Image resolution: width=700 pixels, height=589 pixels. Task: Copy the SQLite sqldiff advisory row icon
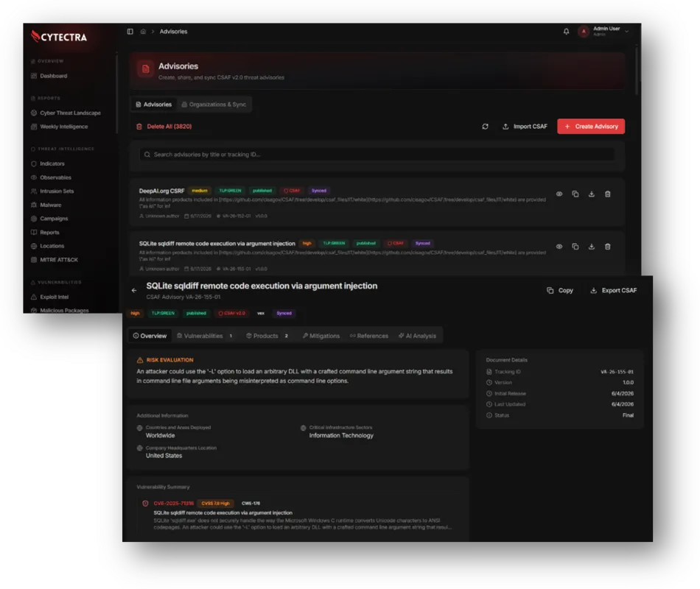(575, 247)
